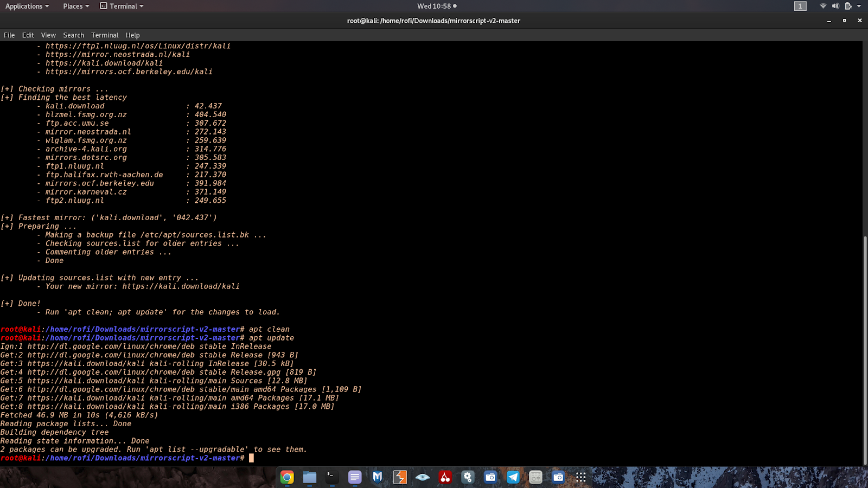This screenshot has width=868, height=488.
Task: Open Burp Suite from the dock
Action: click(x=400, y=477)
